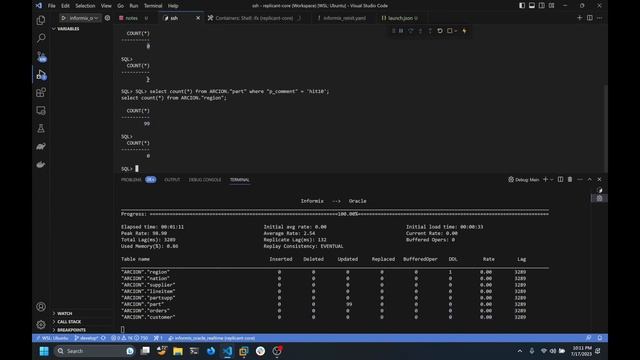Open the Run and Debug view
Viewport: 640px width, 360px height.
tap(41, 75)
